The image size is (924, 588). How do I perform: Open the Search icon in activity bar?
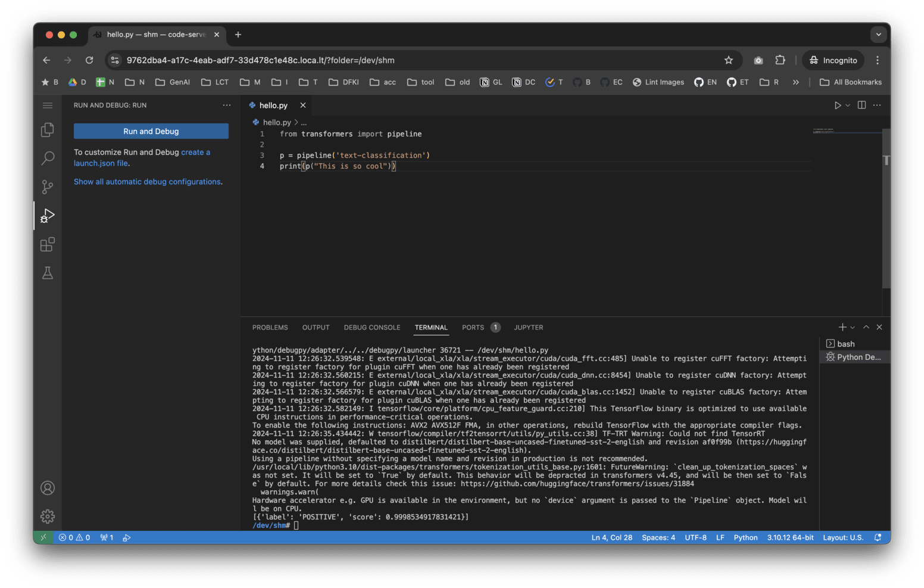(x=47, y=158)
